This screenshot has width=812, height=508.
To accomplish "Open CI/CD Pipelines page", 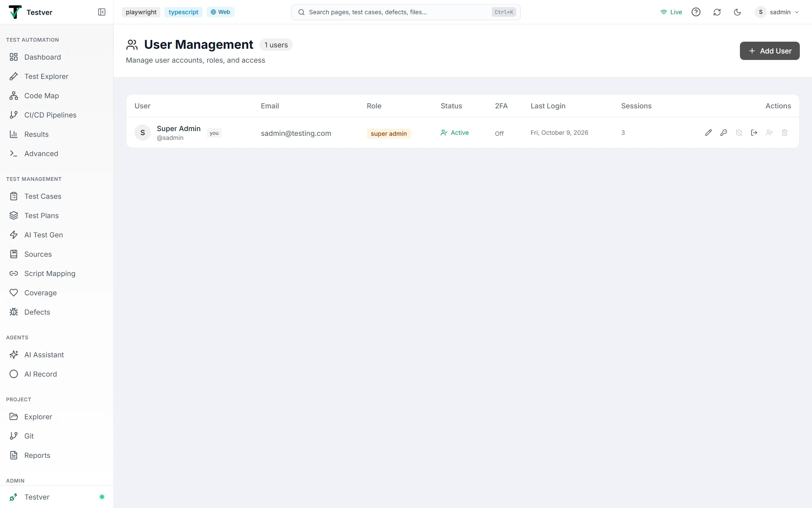I will [x=57, y=115].
